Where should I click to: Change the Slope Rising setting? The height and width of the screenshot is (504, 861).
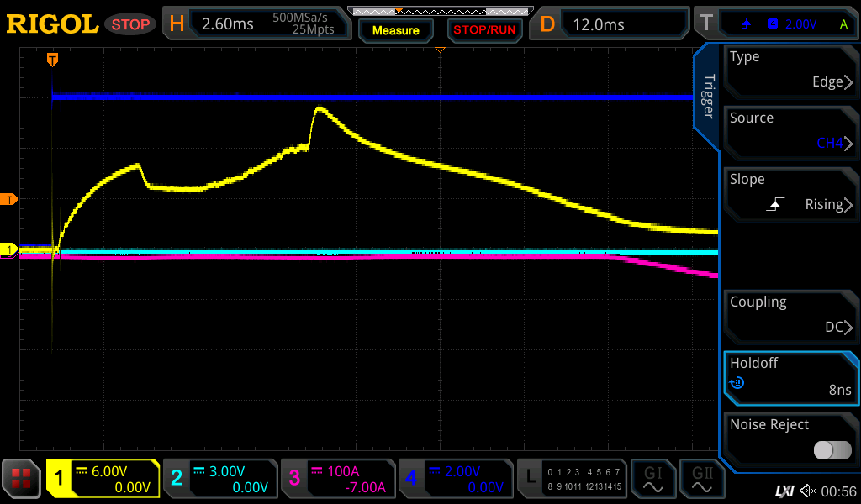(790, 193)
